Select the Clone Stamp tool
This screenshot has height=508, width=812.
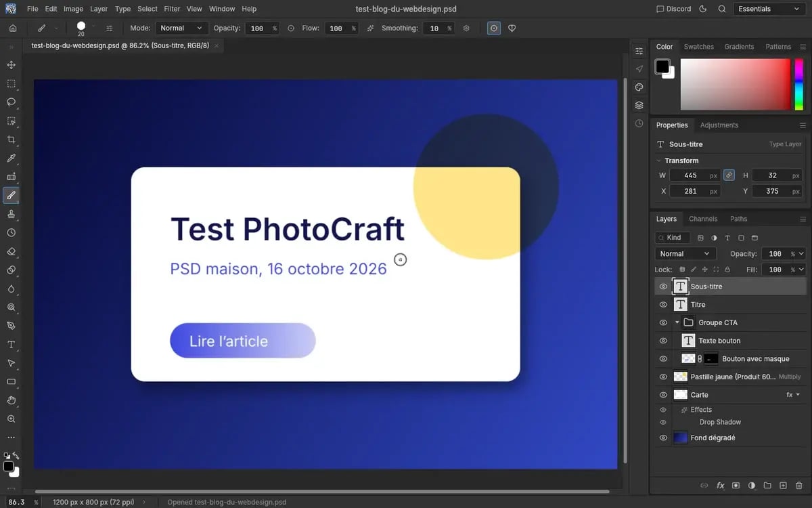pos(11,214)
